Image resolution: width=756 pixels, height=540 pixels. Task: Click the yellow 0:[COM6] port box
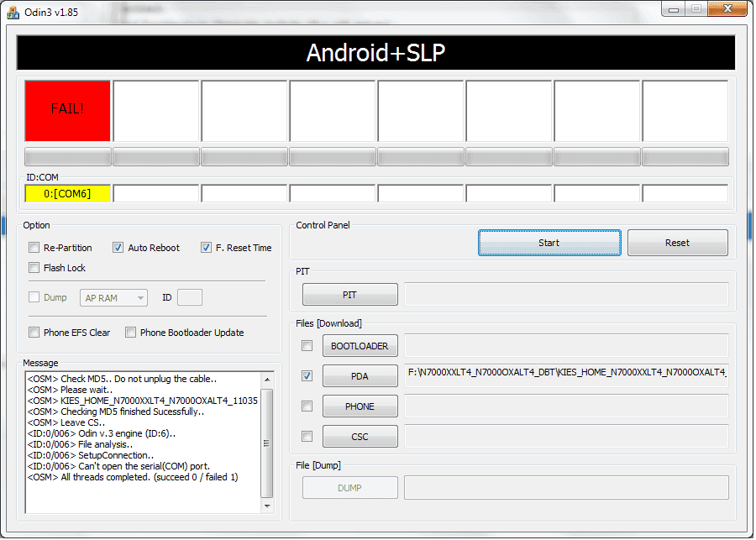(68, 194)
